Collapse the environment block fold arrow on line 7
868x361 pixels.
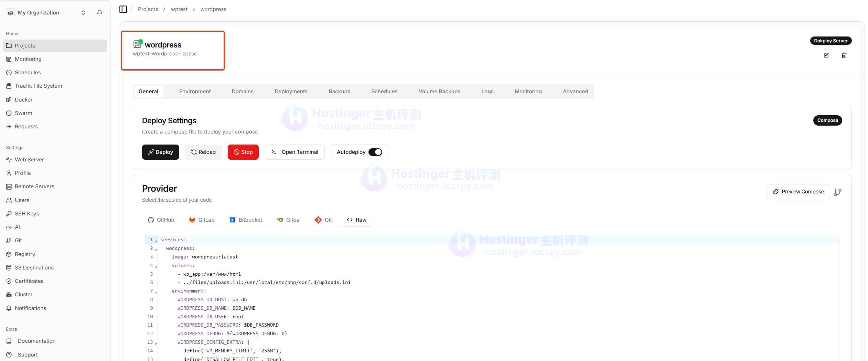click(156, 292)
